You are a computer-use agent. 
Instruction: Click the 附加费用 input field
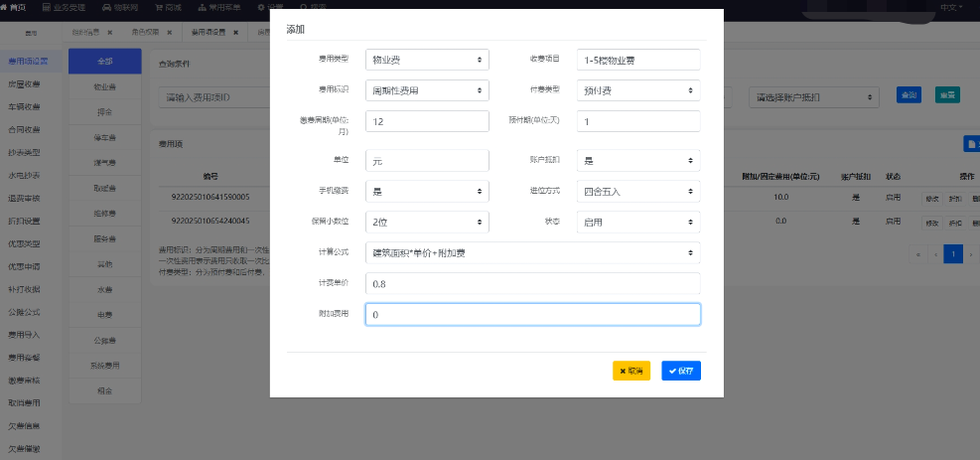532,315
